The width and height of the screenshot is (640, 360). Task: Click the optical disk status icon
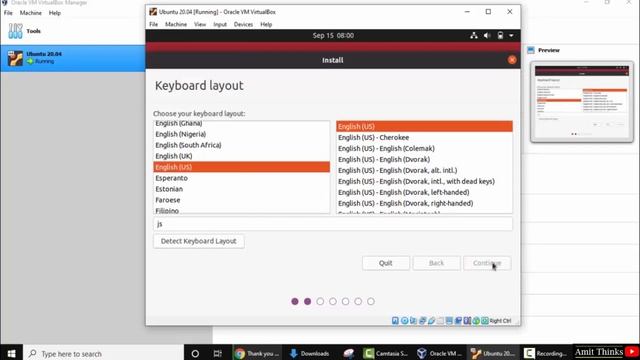(404, 321)
